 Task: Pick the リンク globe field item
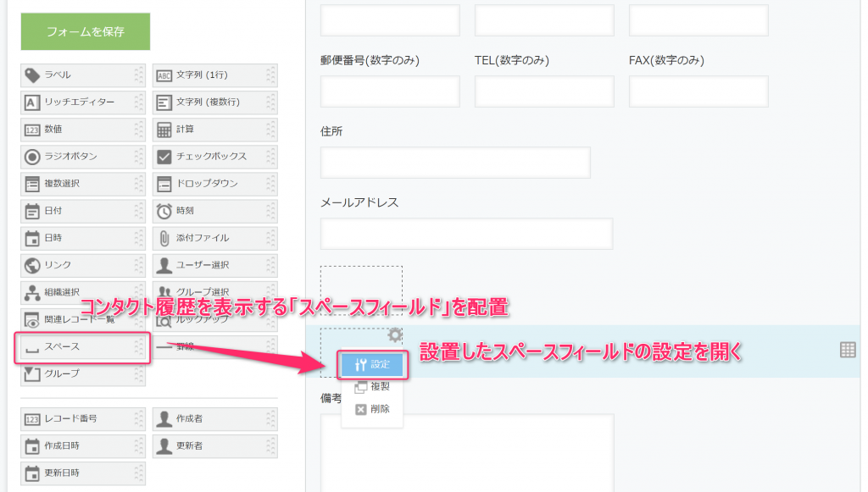tap(83, 265)
